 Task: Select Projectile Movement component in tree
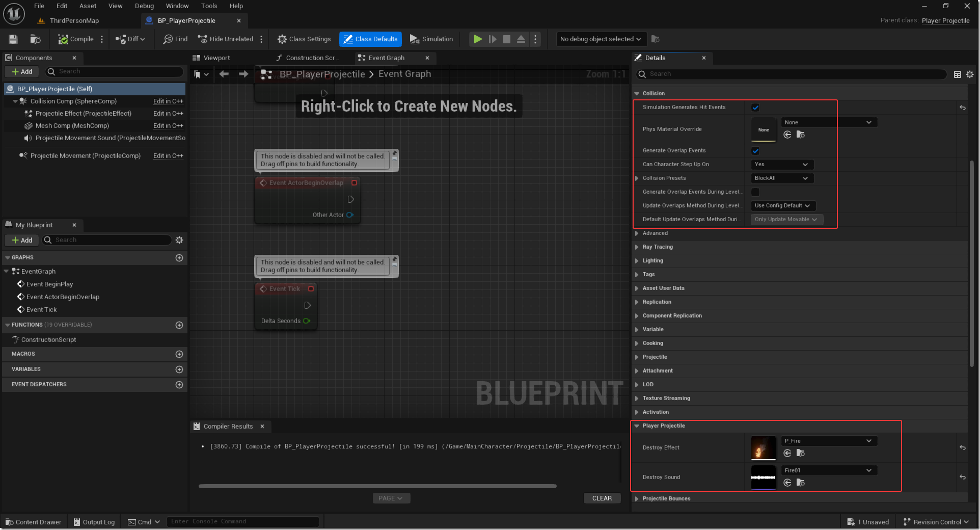pyautogui.click(x=85, y=156)
